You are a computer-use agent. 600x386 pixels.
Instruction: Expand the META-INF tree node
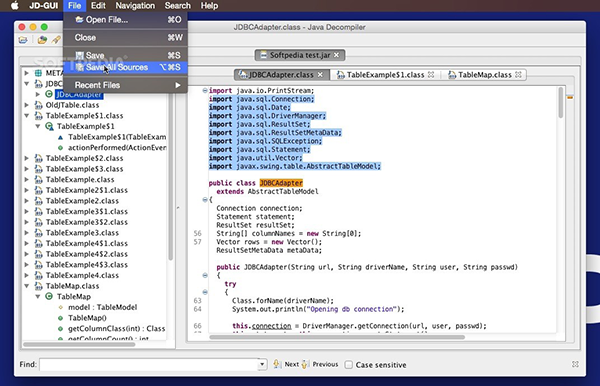(x=26, y=73)
